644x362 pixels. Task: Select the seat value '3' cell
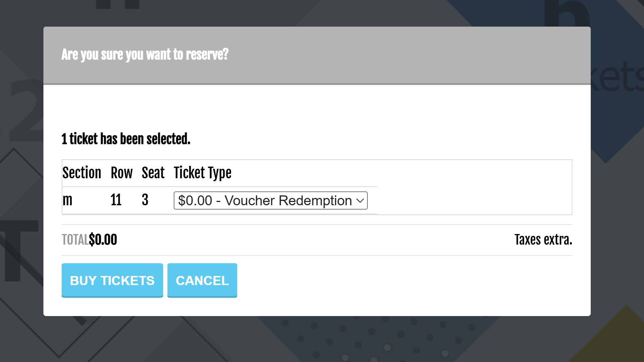145,200
